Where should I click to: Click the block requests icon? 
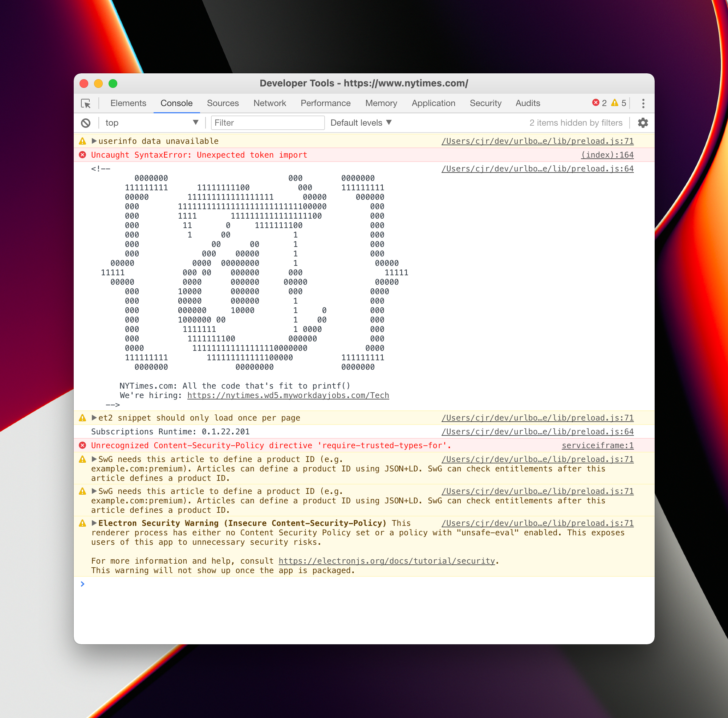click(x=87, y=123)
